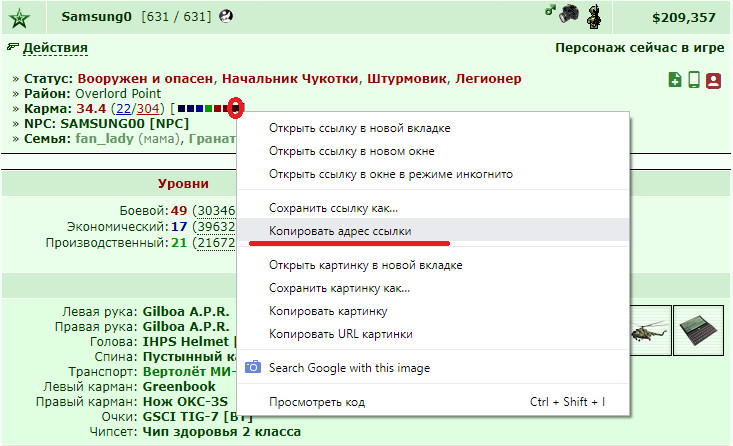Click economic experience value (39632
This screenshot has width=733, height=446.
tap(214, 227)
